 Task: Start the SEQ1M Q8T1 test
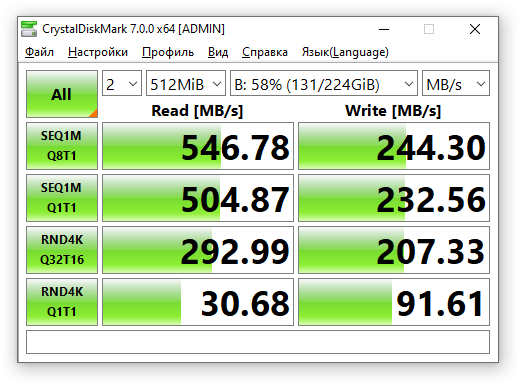click(62, 146)
